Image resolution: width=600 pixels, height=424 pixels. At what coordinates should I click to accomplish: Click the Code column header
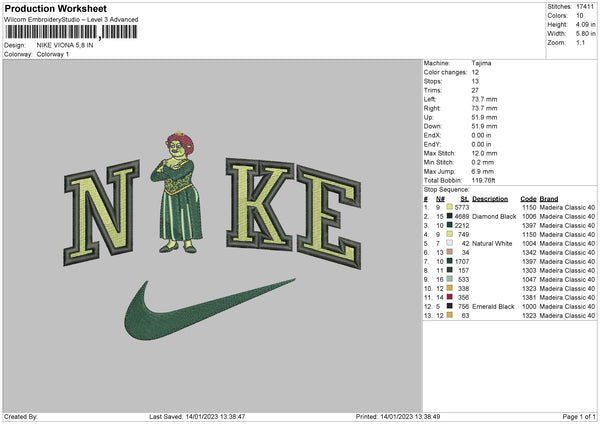click(x=528, y=199)
